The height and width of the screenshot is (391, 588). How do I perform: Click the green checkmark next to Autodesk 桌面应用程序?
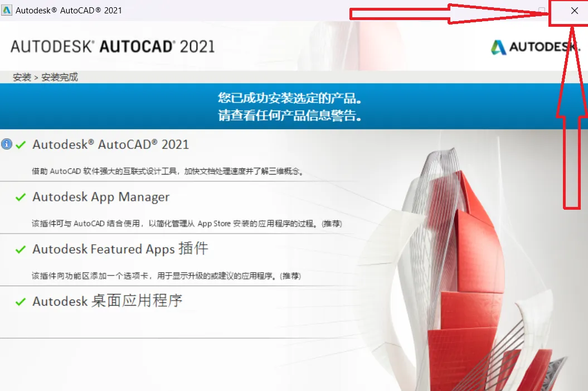(21, 302)
